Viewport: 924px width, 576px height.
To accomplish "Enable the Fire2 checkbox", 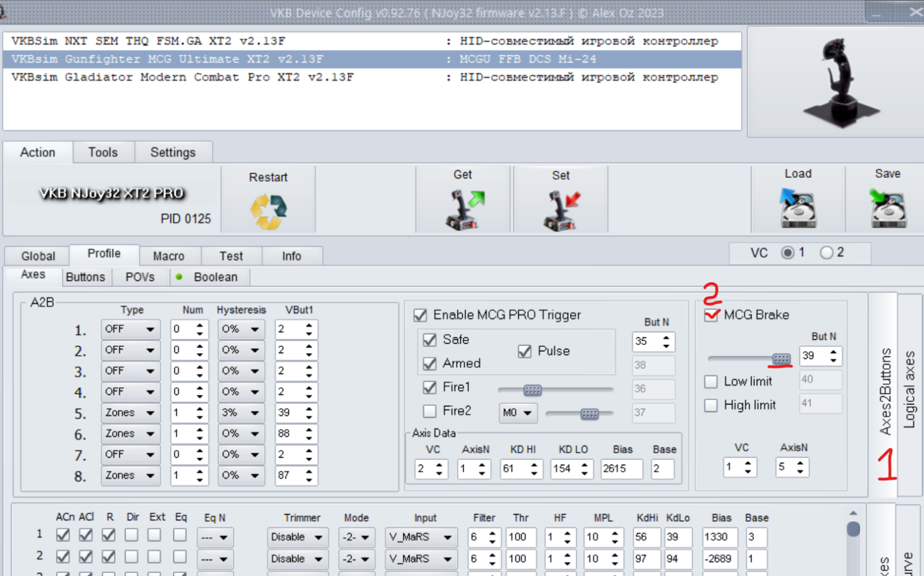I will (430, 411).
